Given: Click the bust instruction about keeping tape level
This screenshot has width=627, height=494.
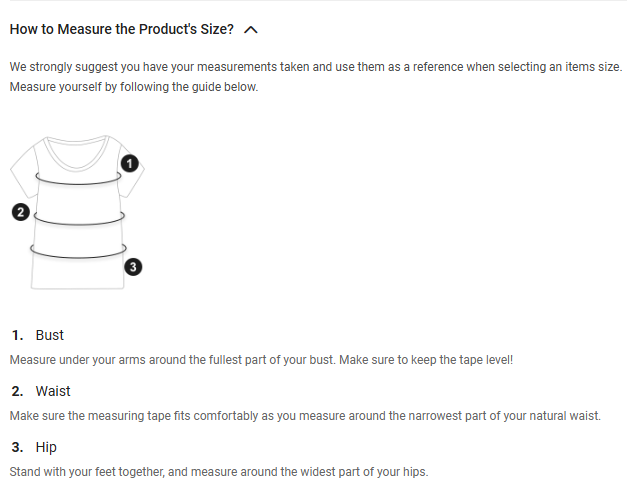Looking at the screenshot, I should pyautogui.click(x=260, y=358).
